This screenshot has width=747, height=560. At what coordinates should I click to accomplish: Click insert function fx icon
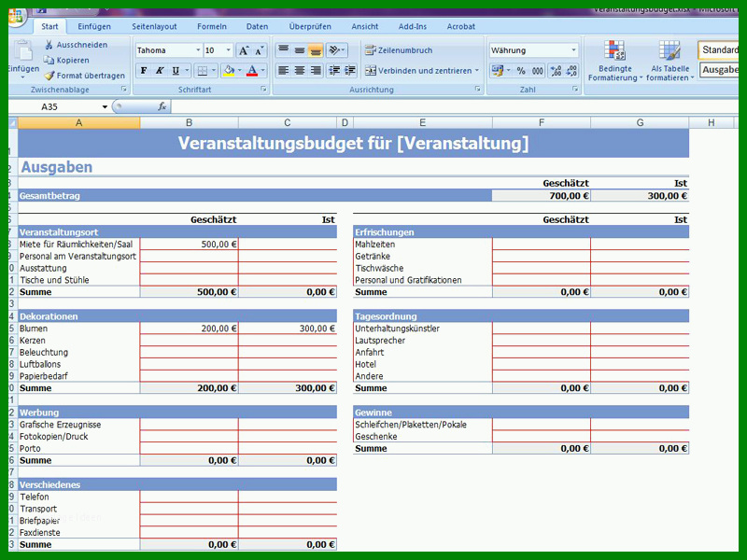tap(162, 106)
